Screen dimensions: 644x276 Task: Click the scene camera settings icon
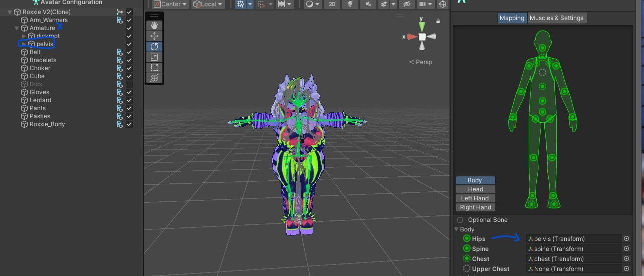tap(423, 4)
